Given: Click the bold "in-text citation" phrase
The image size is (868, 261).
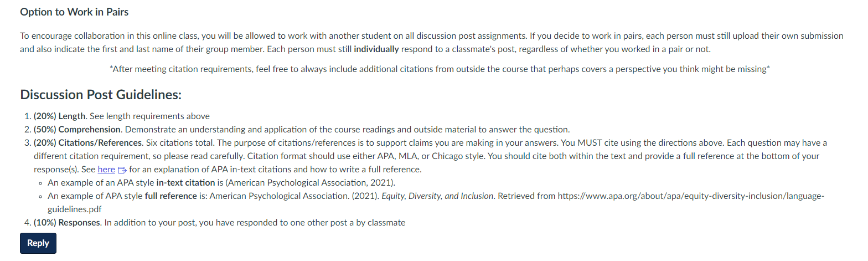Looking at the screenshot, I should coord(186,183).
